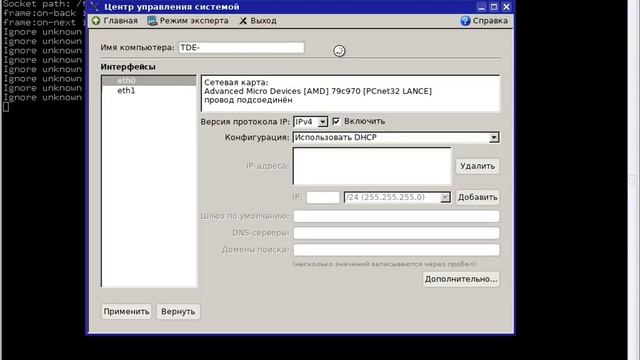This screenshot has height=360, width=640.
Task: Click the Сетевая карта info text box
Action: pos(351,93)
